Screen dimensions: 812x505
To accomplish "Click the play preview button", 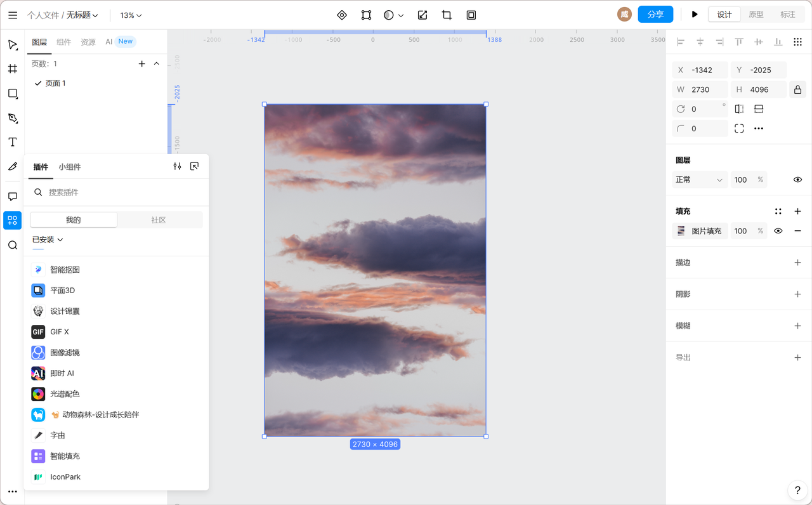I will coord(695,15).
